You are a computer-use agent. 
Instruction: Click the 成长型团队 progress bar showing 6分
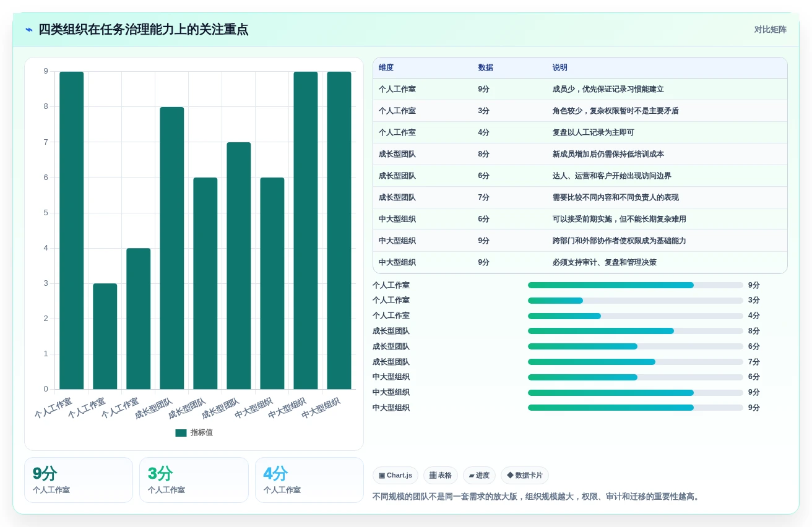pyautogui.click(x=636, y=346)
